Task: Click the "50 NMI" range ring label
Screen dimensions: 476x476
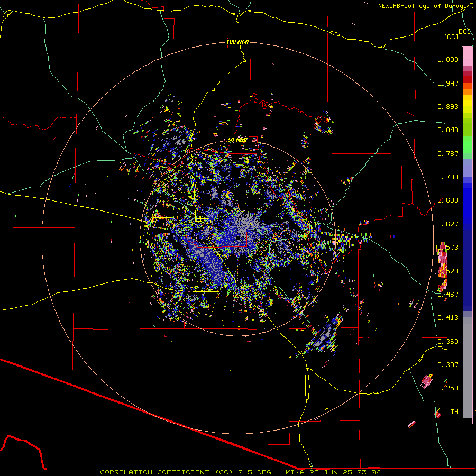Action: click(x=237, y=140)
